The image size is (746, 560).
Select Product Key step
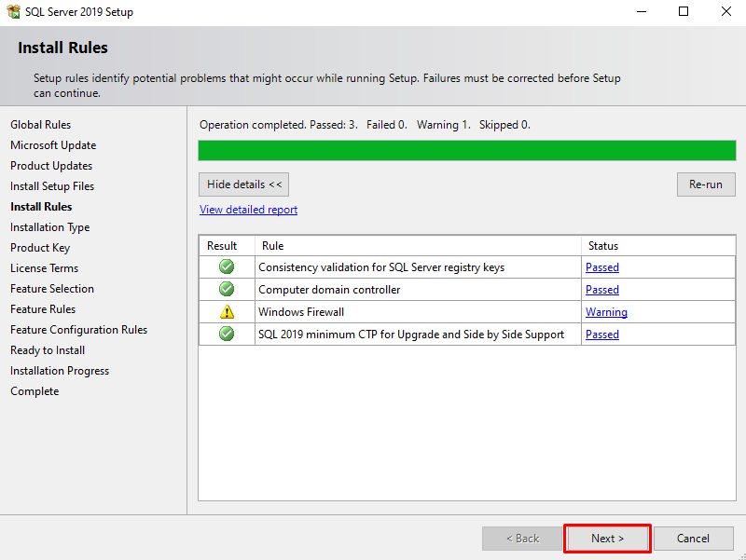40,248
